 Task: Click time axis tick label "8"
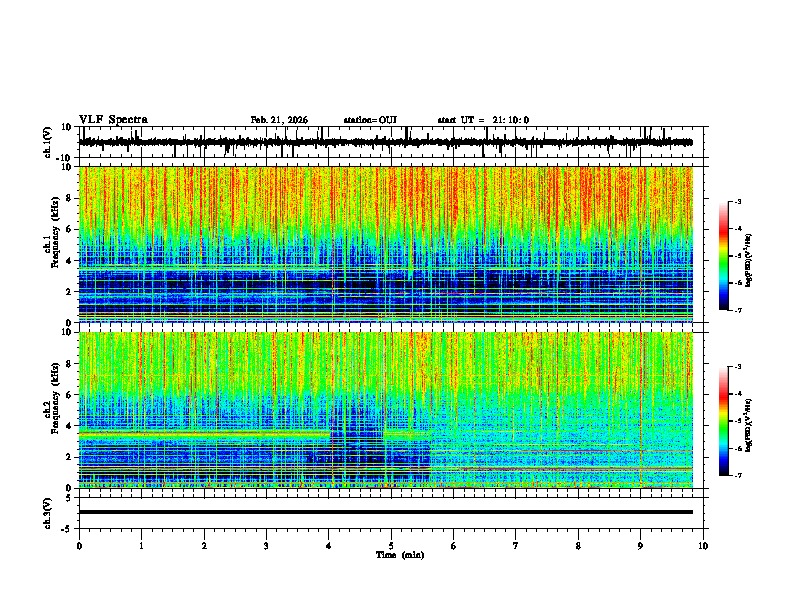coord(578,546)
